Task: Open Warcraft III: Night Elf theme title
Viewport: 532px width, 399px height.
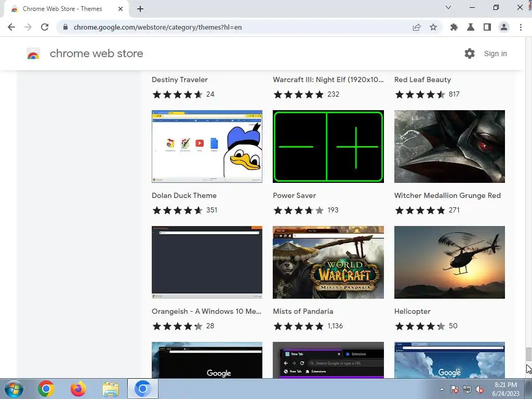Action: pyautogui.click(x=328, y=79)
